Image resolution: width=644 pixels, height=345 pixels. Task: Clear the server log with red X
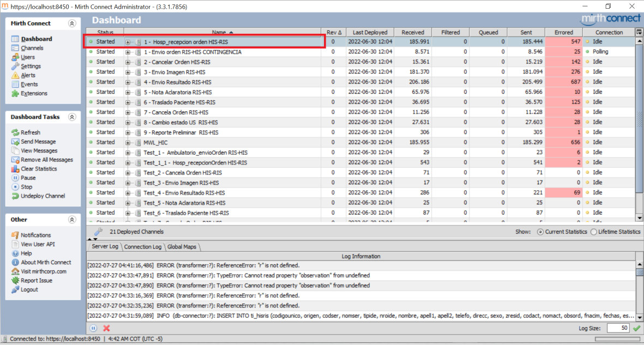106,328
